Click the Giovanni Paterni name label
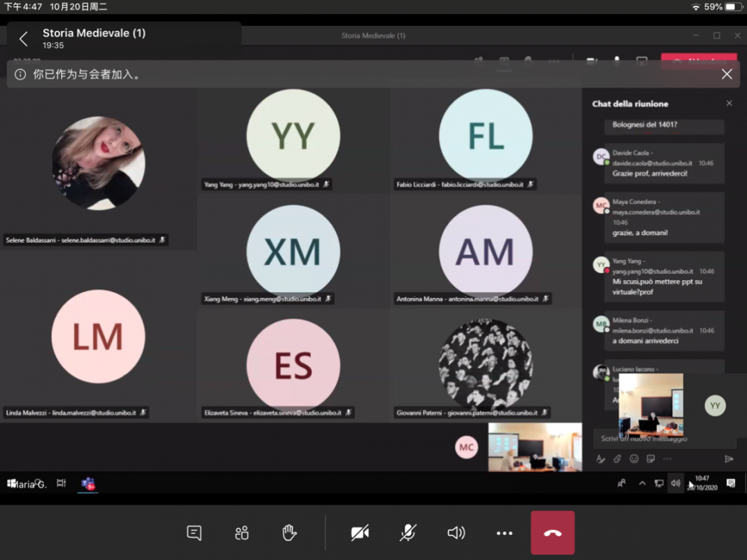The image size is (747, 560). pyautogui.click(x=472, y=413)
